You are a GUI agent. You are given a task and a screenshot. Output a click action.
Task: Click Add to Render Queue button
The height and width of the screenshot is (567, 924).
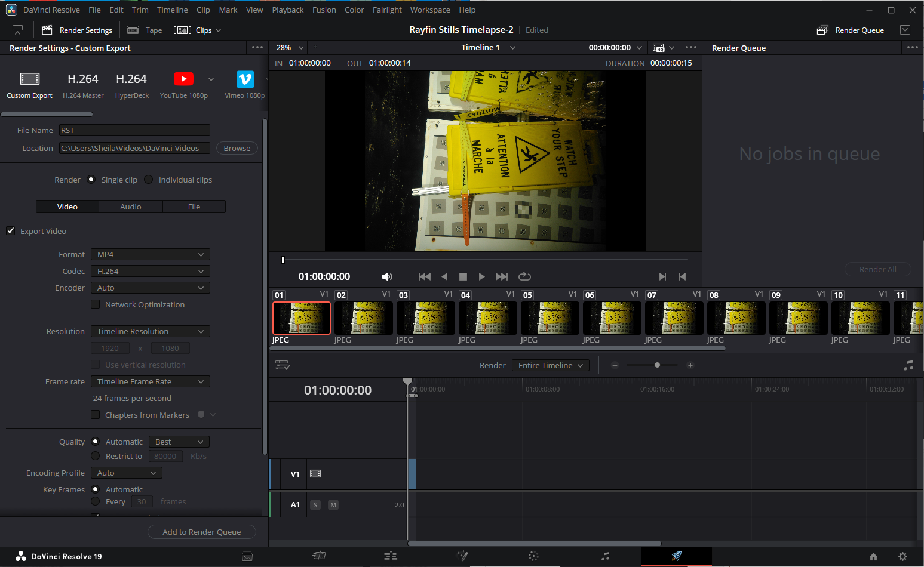tap(201, 532)
